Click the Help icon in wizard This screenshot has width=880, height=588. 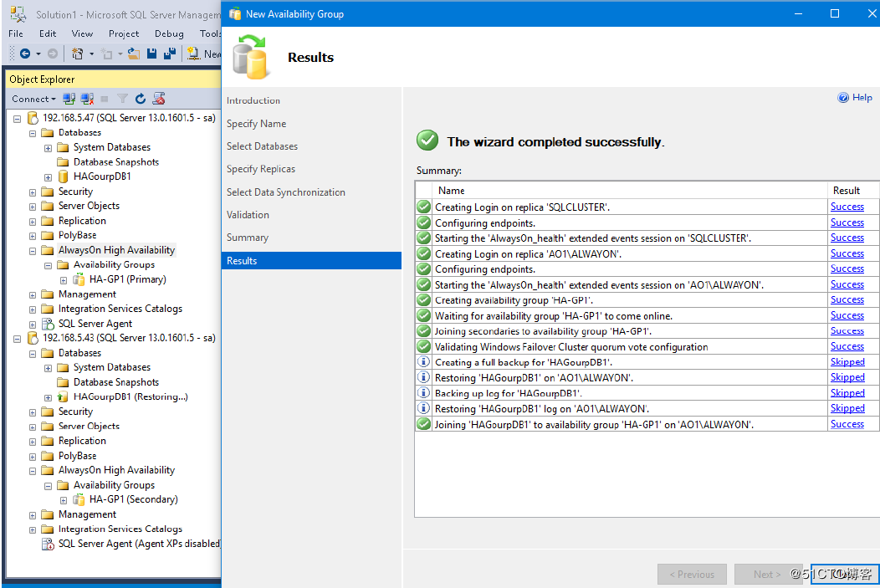[x=843, y=98]
